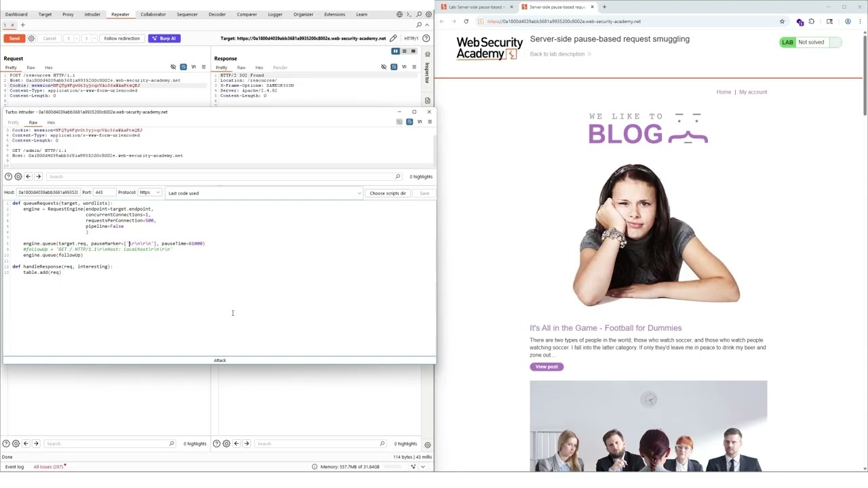Viewport: 868px width, 488px height.
Task: Switch to the Collaborator tab
Action: click(153, 14)
